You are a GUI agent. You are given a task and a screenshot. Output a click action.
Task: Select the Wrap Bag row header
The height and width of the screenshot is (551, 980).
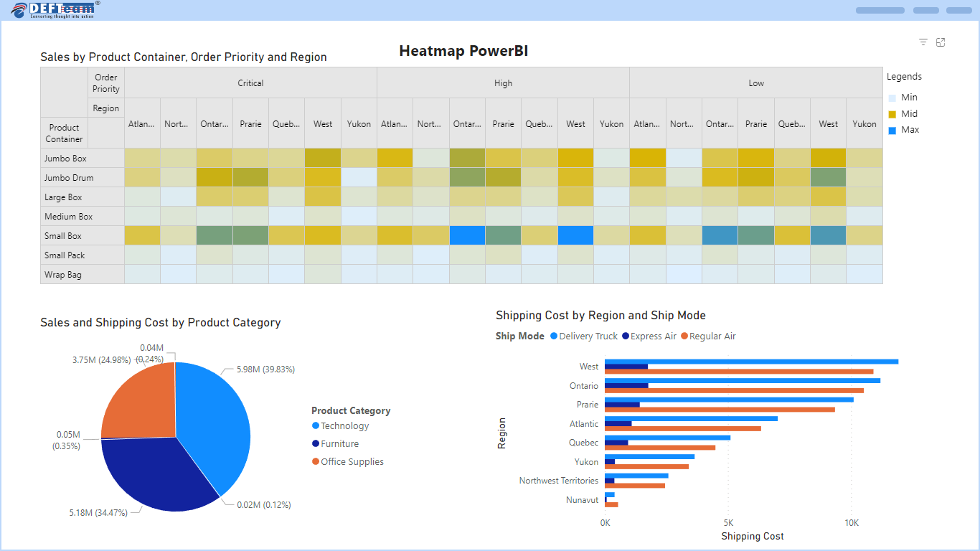(83, 275)
